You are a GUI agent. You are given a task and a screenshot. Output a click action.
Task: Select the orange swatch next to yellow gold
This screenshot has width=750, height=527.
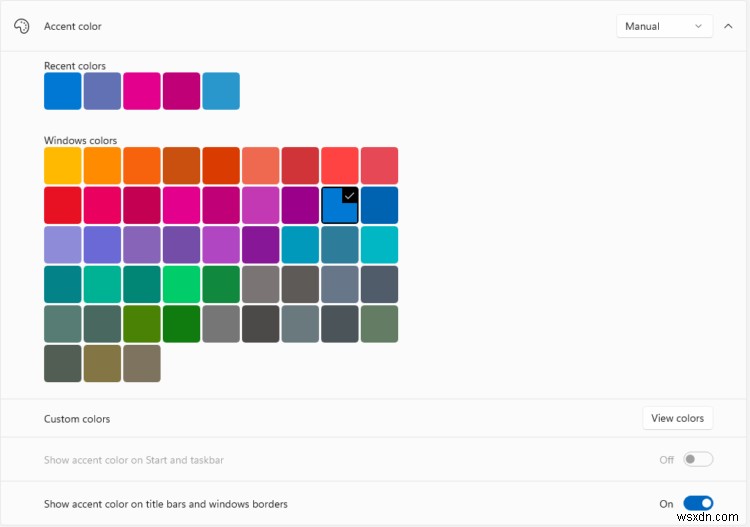(x=102, y=165)
